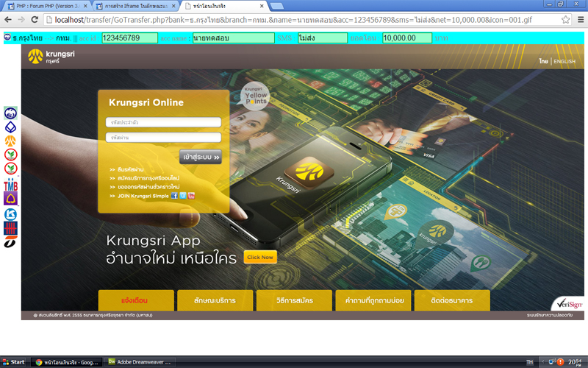
Task: Open Krungsri YouTube channel icon
Action: coord(191,196)
